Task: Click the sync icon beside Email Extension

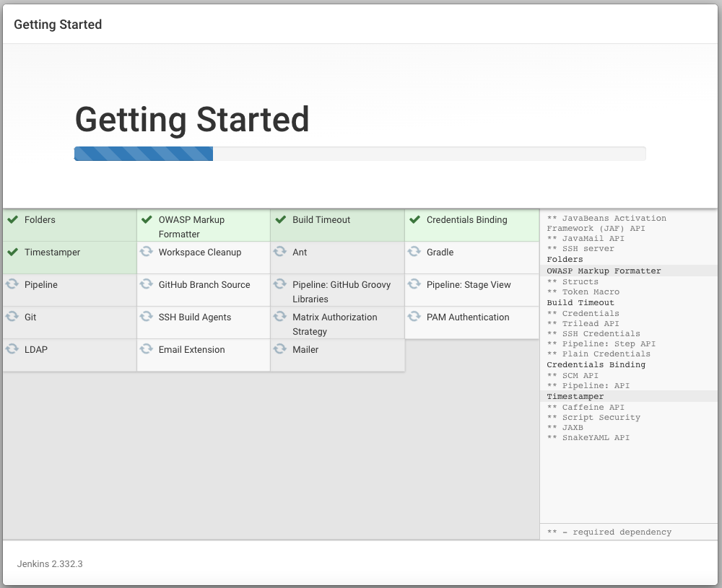Action: point(147,348)
